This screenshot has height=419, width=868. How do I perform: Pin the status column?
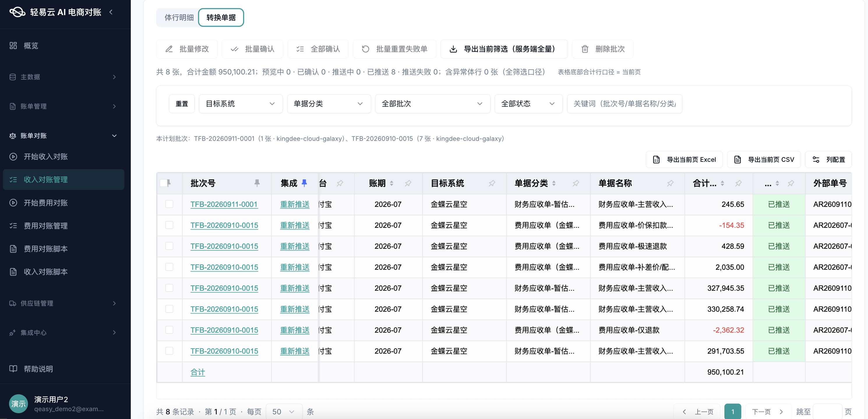click(x=791, y=183)
